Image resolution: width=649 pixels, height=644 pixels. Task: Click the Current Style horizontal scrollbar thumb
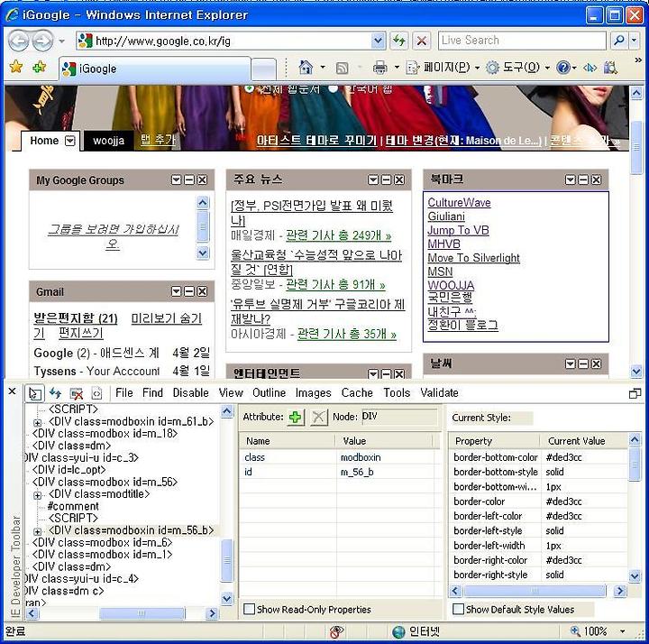[x=535, y=591]
